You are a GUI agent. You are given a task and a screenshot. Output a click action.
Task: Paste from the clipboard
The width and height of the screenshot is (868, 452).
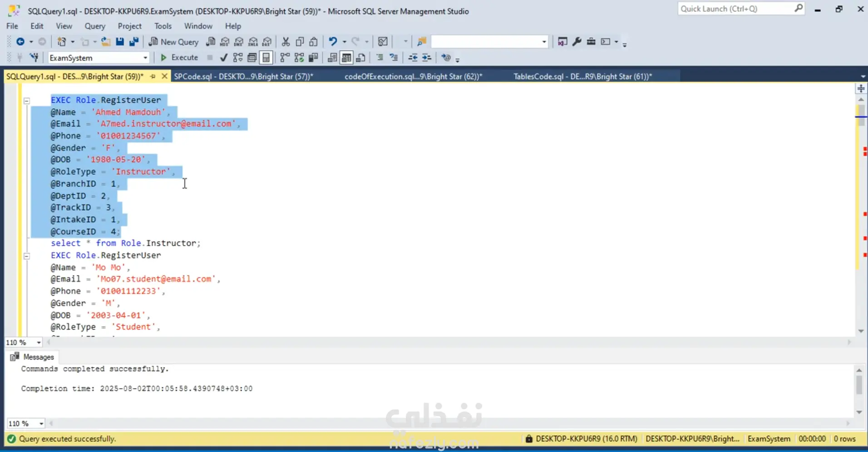click(313, 42)
